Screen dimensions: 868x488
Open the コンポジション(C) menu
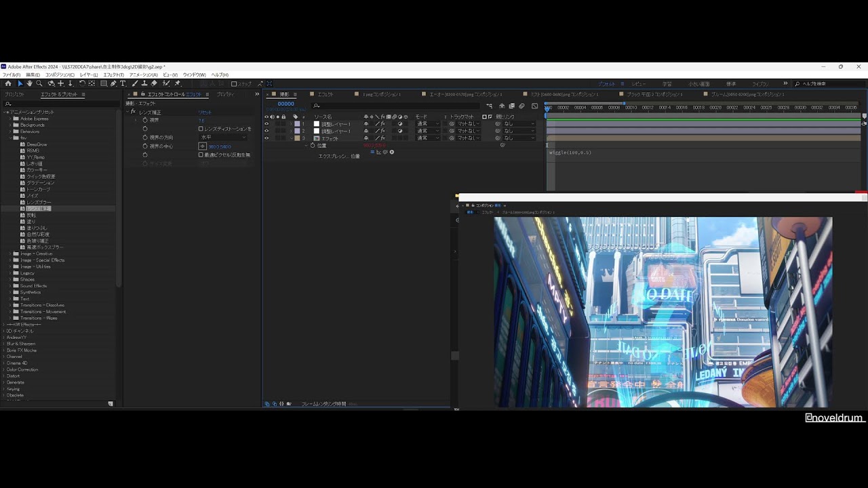point(60,75)
